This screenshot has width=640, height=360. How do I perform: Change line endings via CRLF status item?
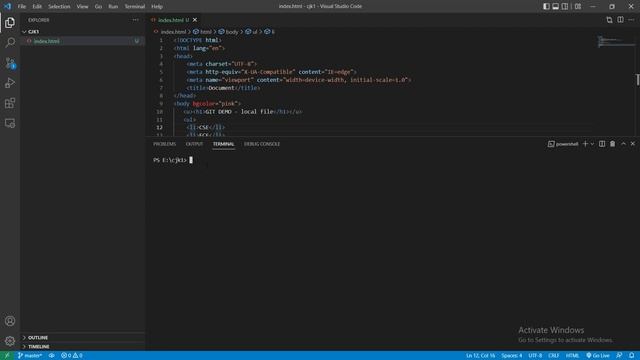[553, 356]
